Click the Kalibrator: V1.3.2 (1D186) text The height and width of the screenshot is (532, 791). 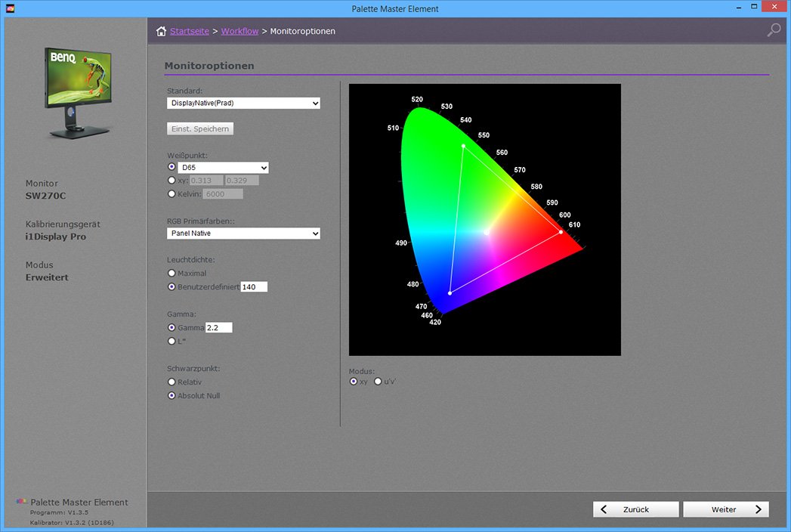click(72, 522)
